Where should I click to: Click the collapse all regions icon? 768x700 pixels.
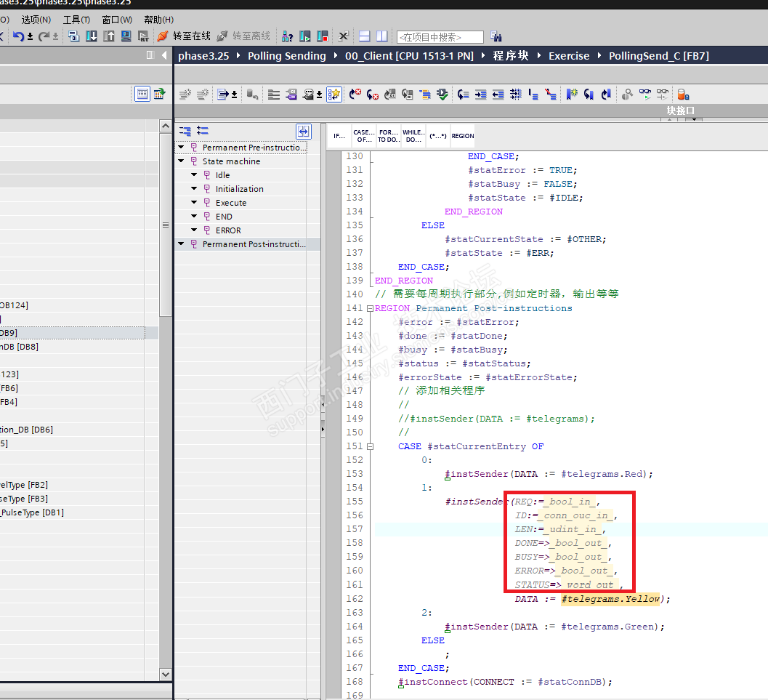tap(185, 131)
